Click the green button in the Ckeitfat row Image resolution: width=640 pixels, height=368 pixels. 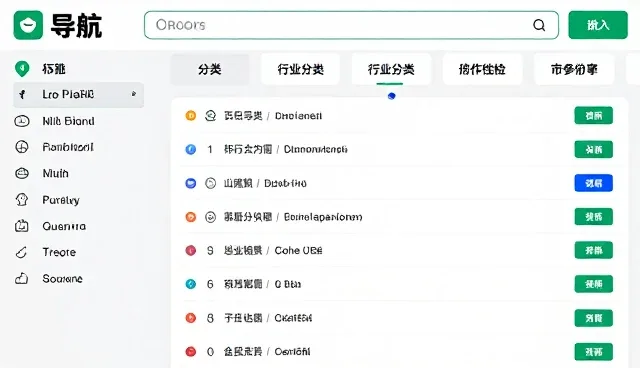[x=593, y=318]
